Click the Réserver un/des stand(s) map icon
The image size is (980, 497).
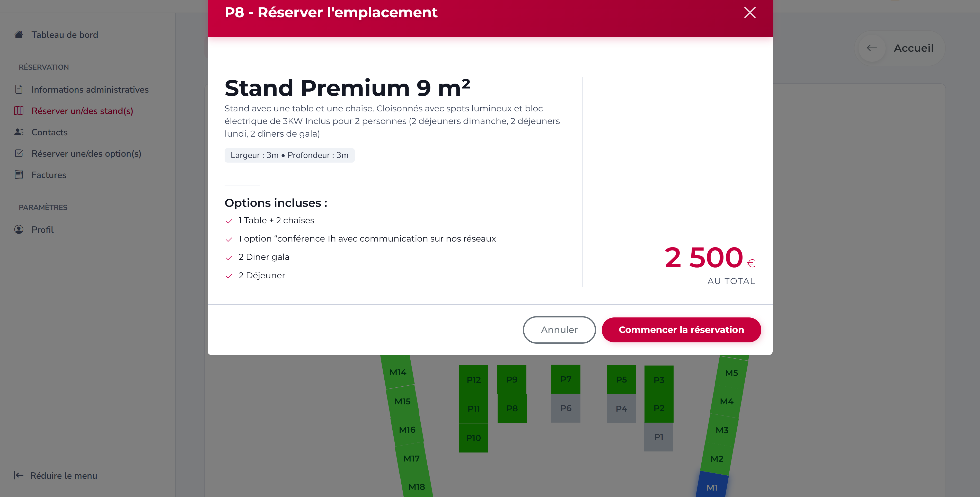(x=19, y=111)
